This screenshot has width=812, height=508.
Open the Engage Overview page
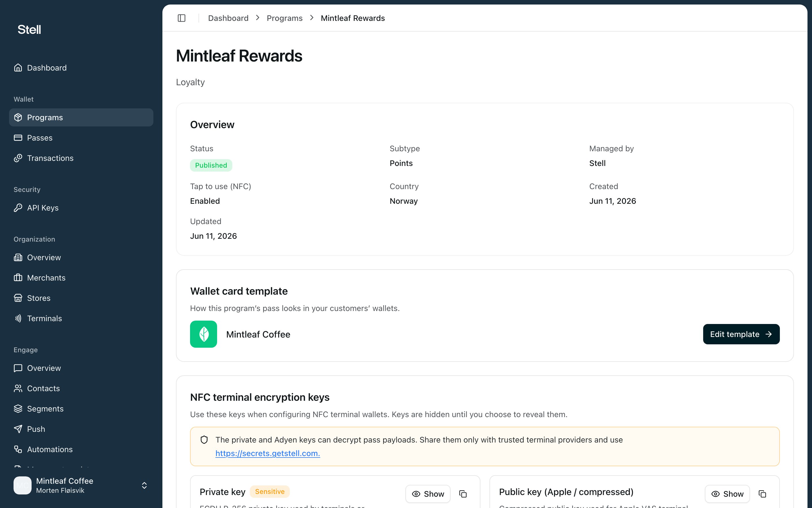coord(81,368)
